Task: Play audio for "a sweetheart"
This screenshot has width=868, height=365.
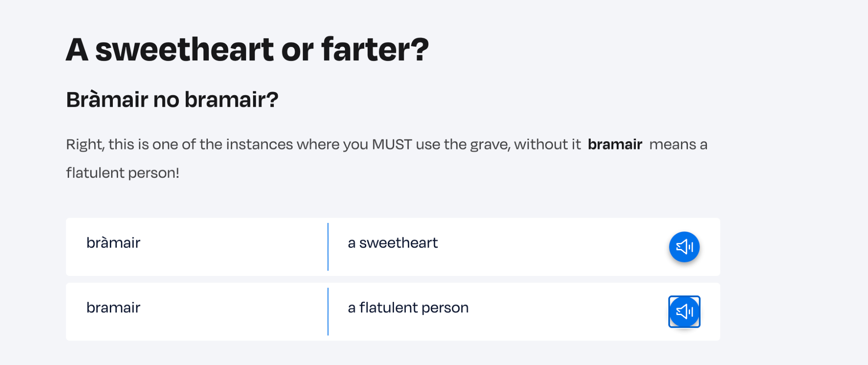Action: [x=684, y=247]
